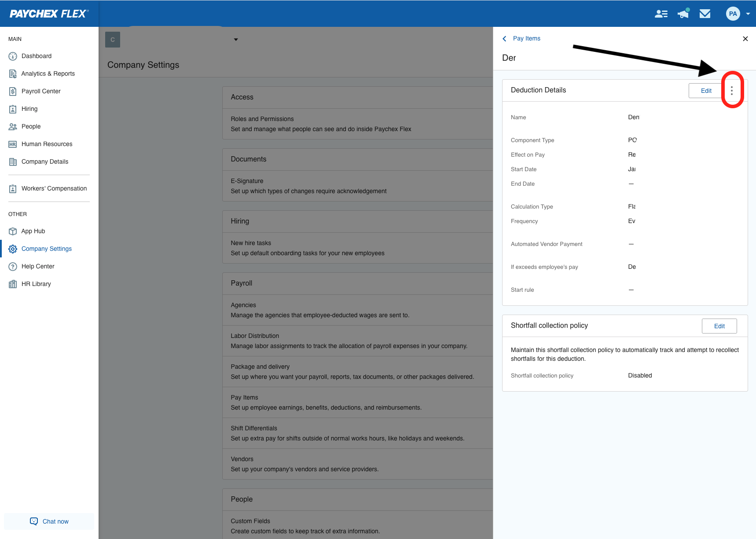This screenshot has height=539, width=756.
Task: Open the Dashboard icon in sidebar
Action: tap(13, 56)
